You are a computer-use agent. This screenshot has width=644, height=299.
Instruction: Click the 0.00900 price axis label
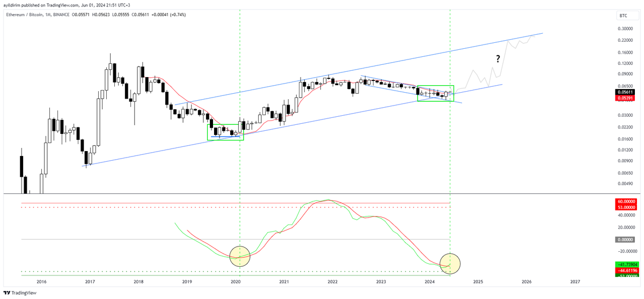[625, 160]
